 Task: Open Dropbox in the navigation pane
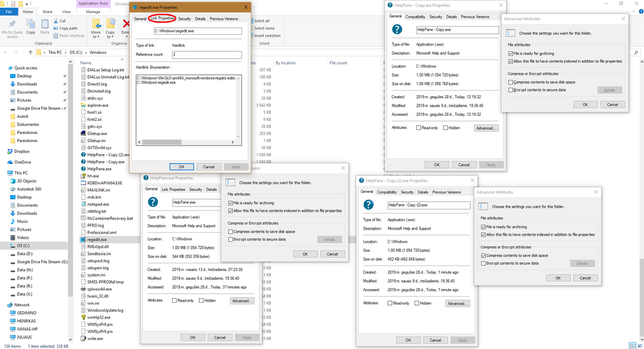[x=22, y=151]
